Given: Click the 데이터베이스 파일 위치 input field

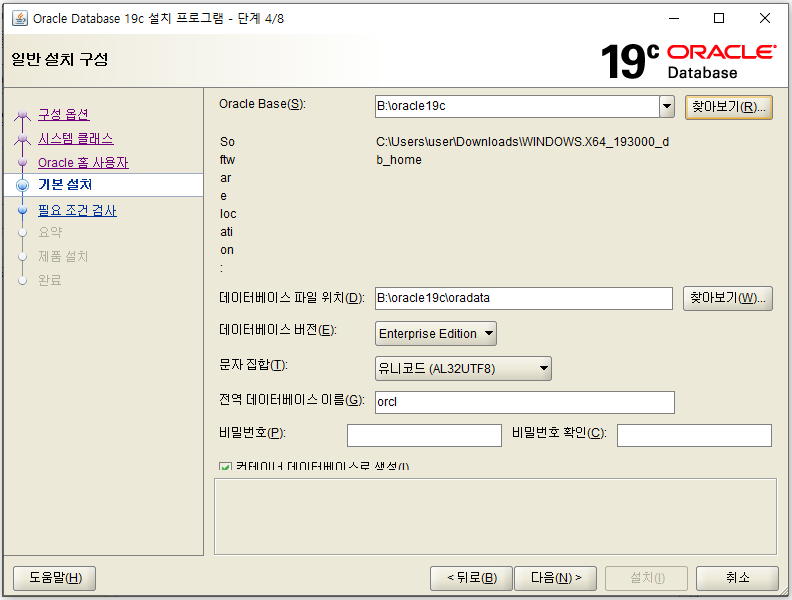Looking at the screenshot, I should [524, 298].
